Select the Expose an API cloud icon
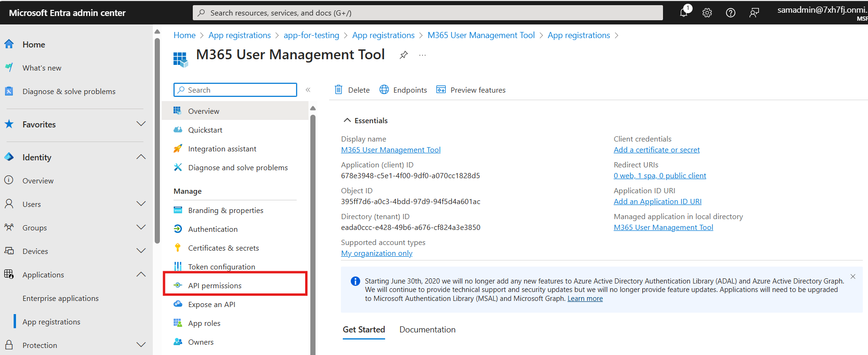868x355 pixels. [x=178, y=304]
